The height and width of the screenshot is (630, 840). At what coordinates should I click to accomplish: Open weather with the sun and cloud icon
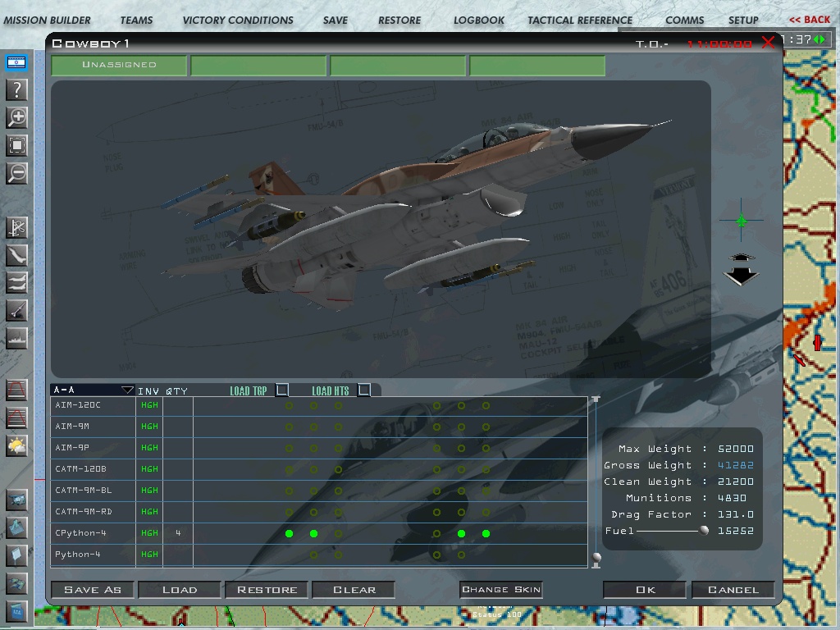(16, 445)
